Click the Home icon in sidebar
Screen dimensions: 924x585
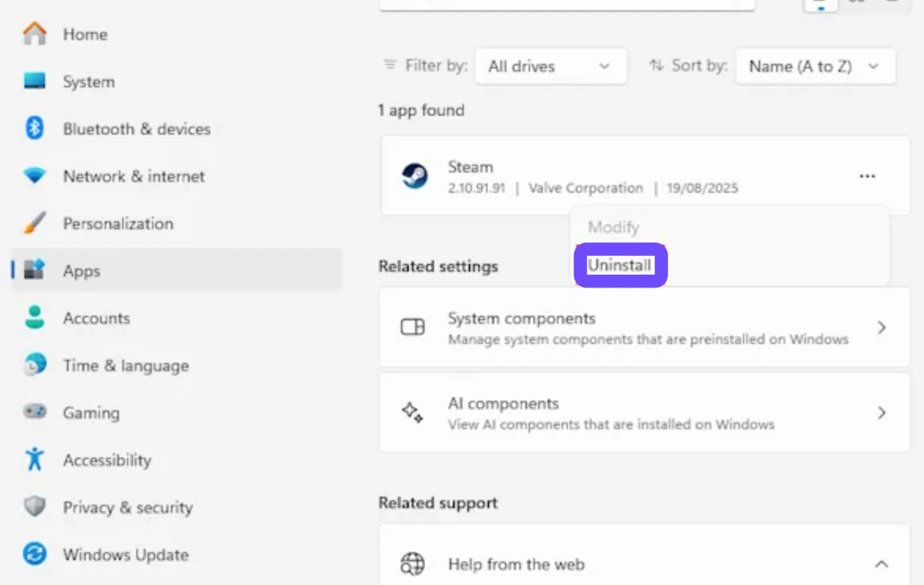pyautogui.click(x=35, y=34)
